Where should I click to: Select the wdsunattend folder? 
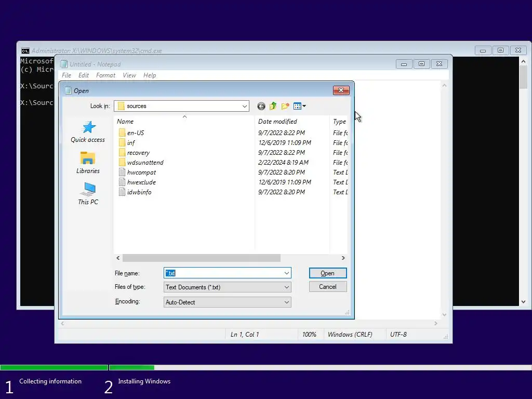[x=145, y=163]
